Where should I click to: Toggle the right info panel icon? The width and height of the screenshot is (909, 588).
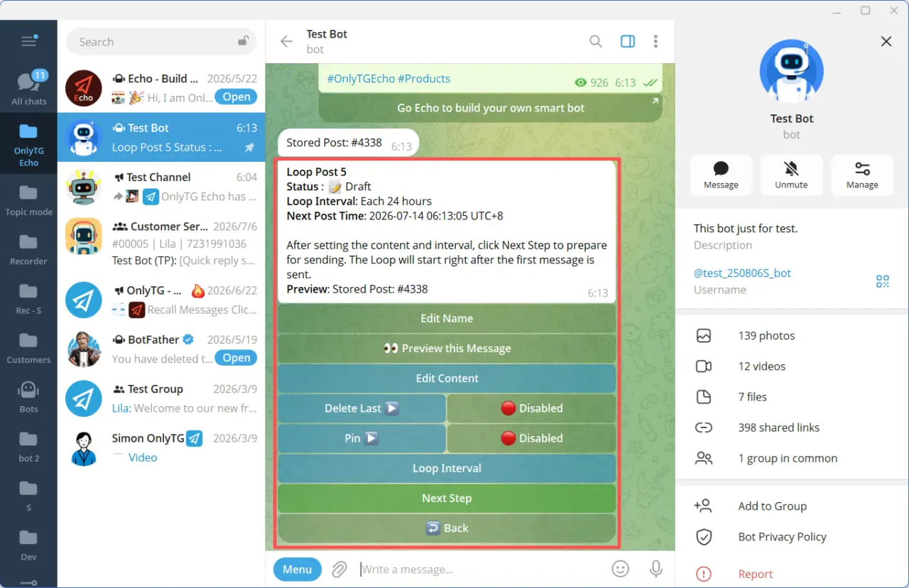(628, 41)
